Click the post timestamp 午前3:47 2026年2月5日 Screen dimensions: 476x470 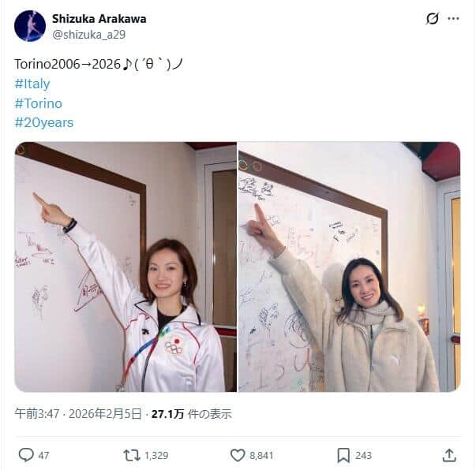78,413
